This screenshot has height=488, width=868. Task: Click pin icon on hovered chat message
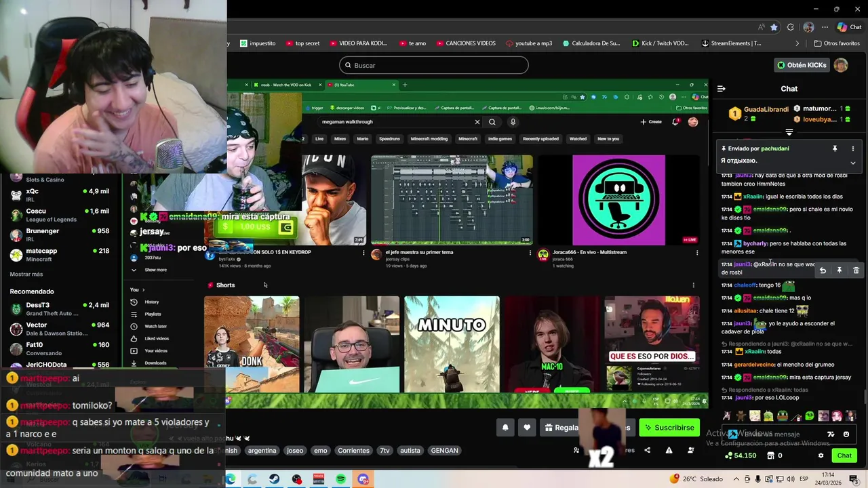pyautogui.click(x=839, y=270)
